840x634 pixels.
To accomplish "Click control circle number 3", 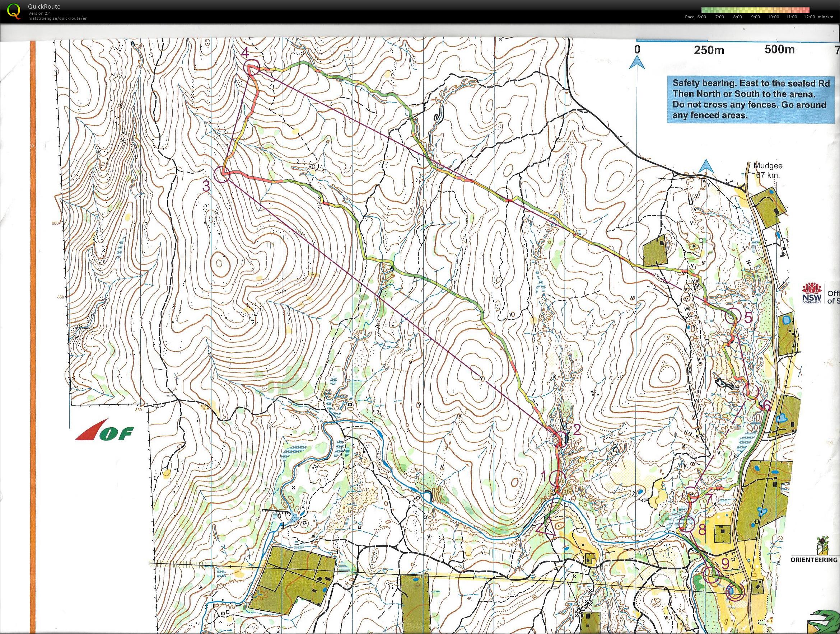I will (222, 175).
